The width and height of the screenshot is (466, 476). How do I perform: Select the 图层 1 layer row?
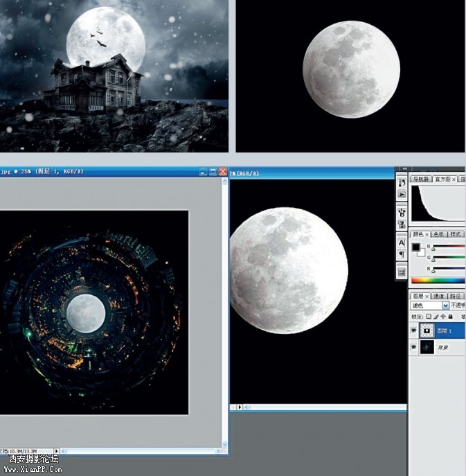437,330
